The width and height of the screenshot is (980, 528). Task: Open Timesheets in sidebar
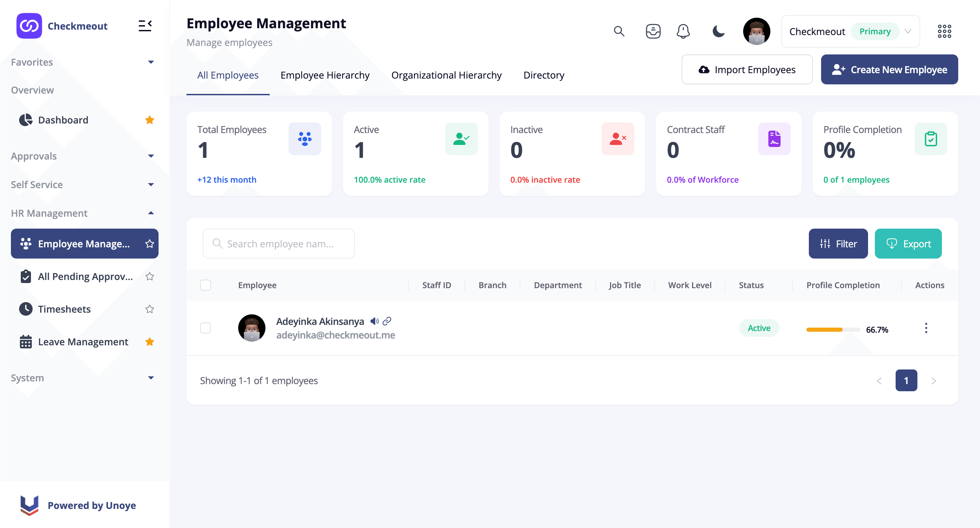[84, 309]
